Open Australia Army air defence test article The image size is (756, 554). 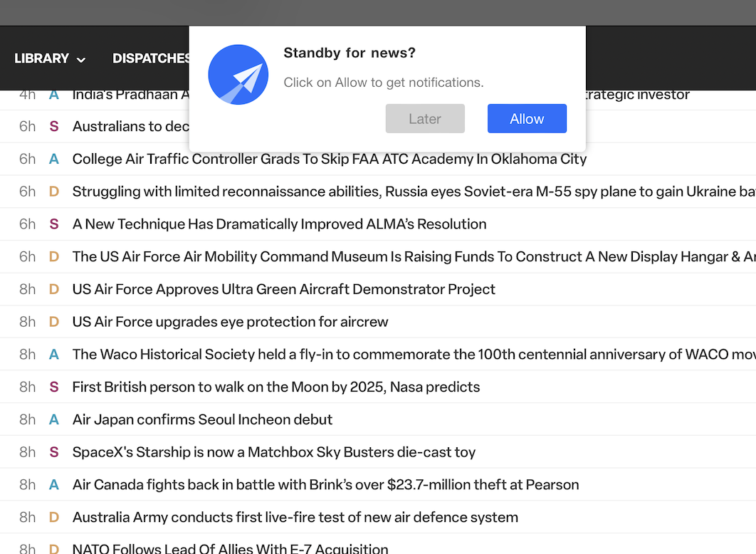tap(295, 518)
